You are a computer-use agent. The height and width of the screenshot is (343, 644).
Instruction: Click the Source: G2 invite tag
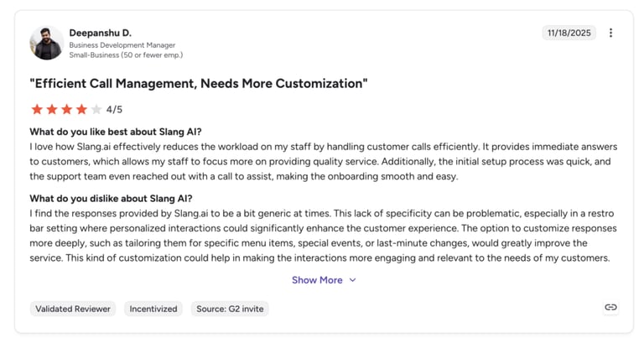click(230, 309)
